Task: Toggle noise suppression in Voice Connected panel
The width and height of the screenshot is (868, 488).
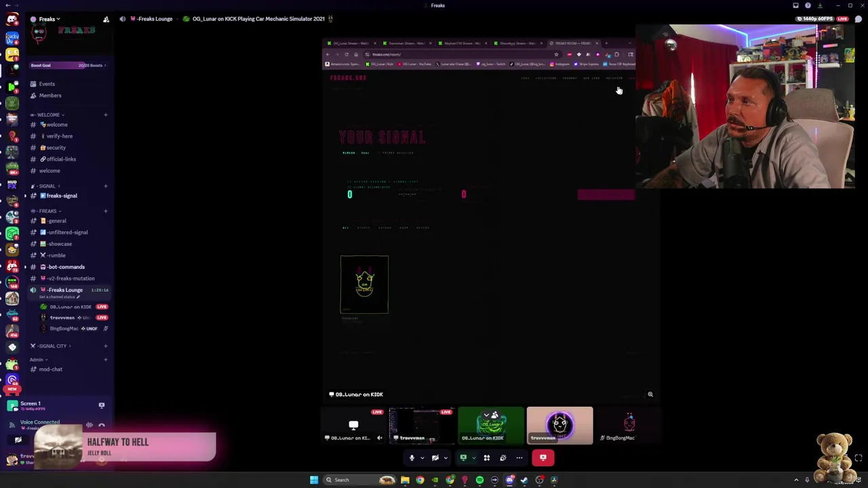Action: [90, 425]
